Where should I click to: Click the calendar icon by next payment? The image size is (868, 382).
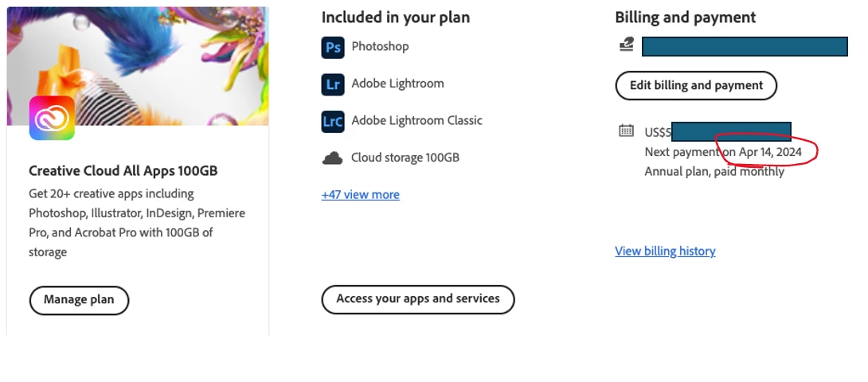pyautogui.click(x=627, y=131)
